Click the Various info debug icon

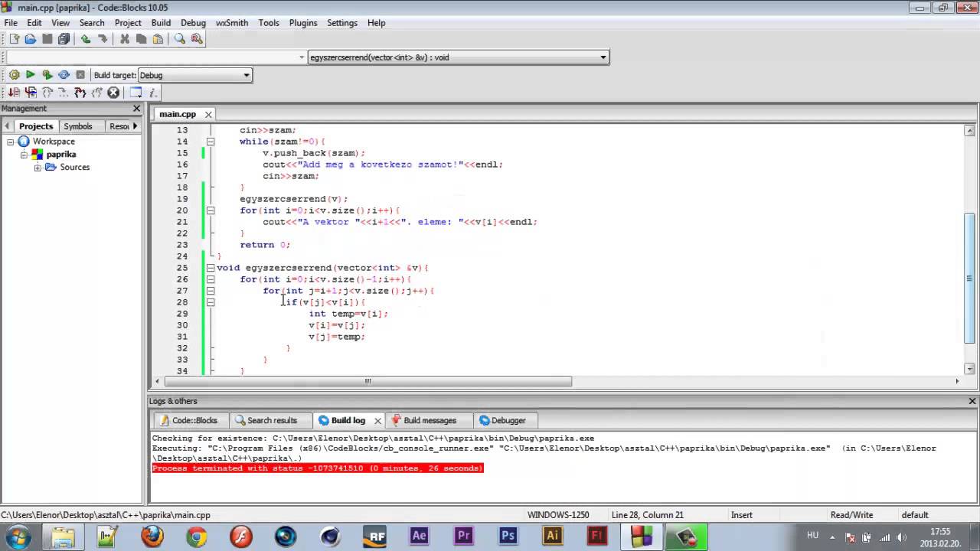point(152,93)
